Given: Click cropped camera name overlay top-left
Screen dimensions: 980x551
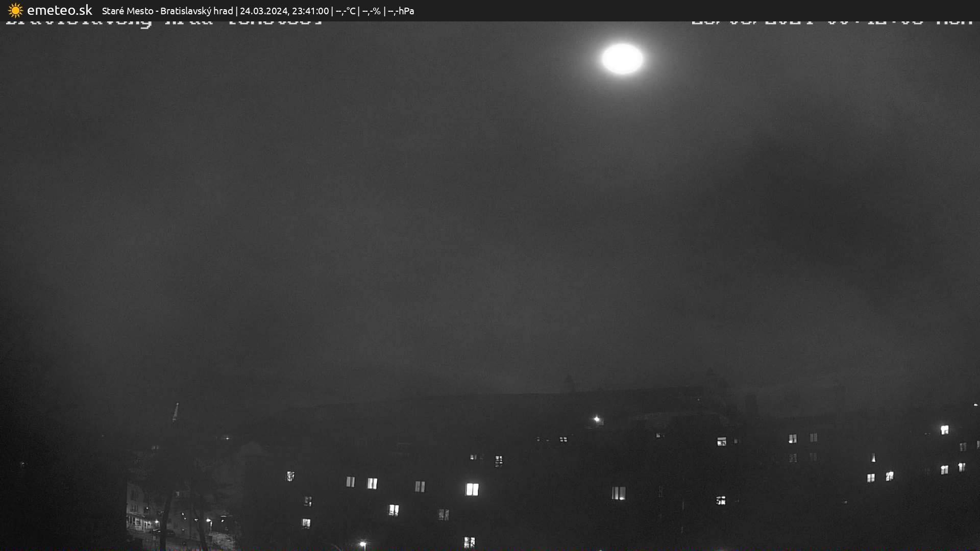Looking at the screenshot, I should [163, 23].
